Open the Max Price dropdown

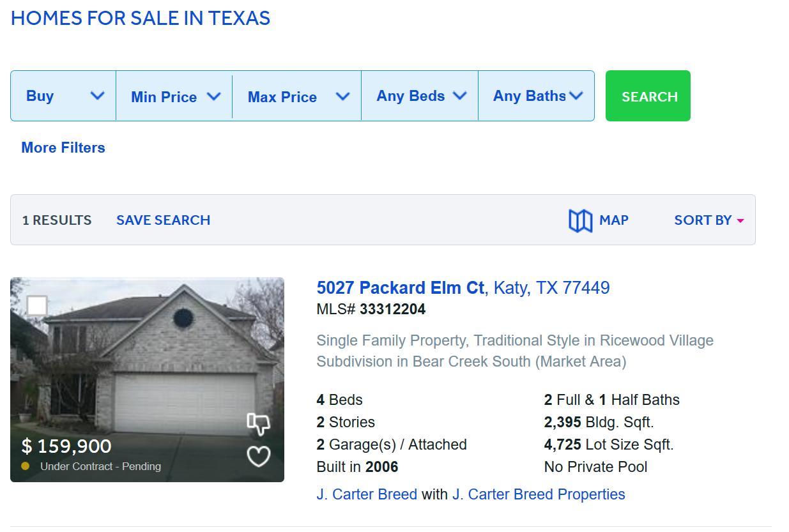tap(297, 96)
